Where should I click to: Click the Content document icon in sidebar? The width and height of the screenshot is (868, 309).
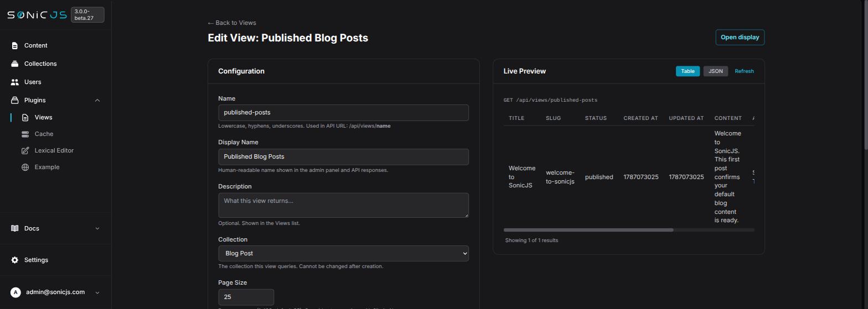click(x=15, y=45)
